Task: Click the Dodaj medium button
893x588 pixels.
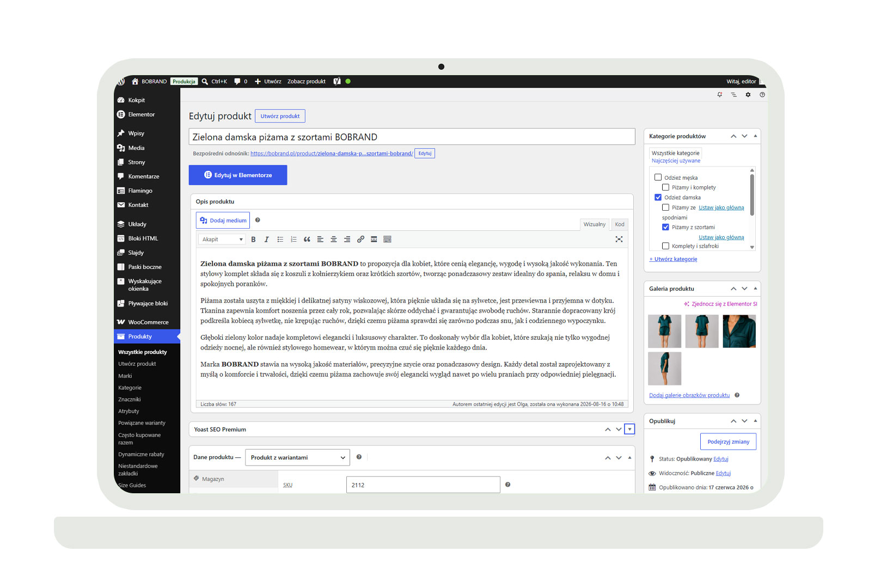Action: tap(223, 220)
